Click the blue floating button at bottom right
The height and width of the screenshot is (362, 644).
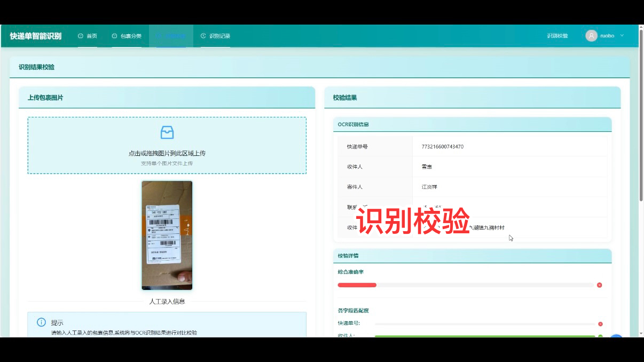(616, 336)
